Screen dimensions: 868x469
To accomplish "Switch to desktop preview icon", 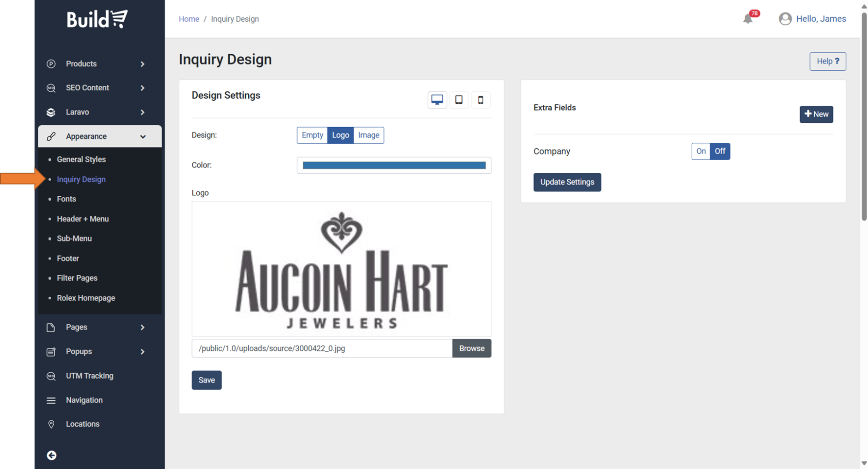I will click(x=437, y=100).
